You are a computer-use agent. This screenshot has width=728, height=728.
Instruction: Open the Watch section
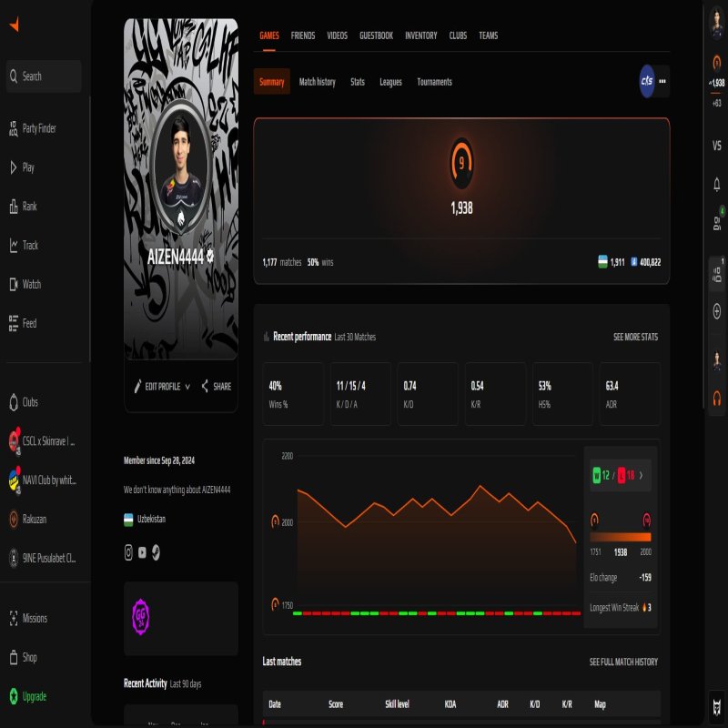coord(31,283)
